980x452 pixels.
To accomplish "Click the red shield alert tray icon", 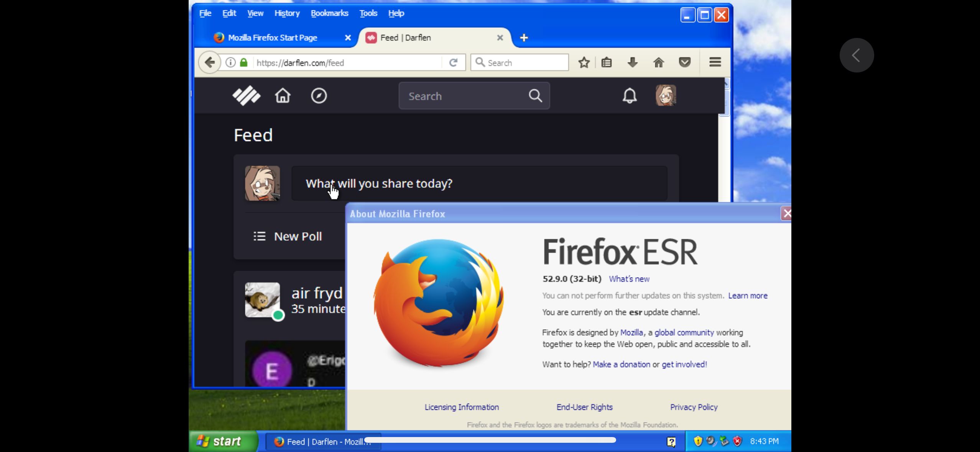I will 737,441.
